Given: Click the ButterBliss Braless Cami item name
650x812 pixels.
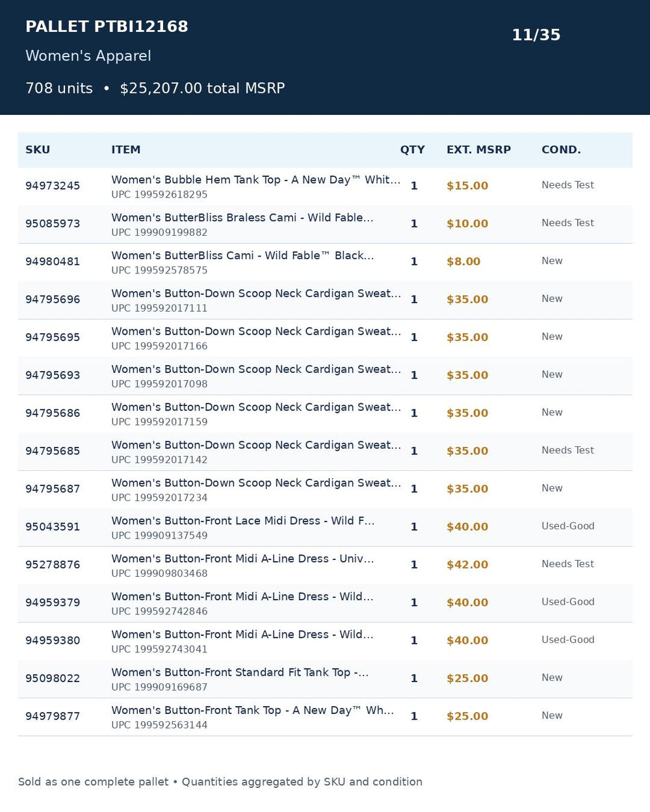Looking at the screenshot, I should (242, 218).
